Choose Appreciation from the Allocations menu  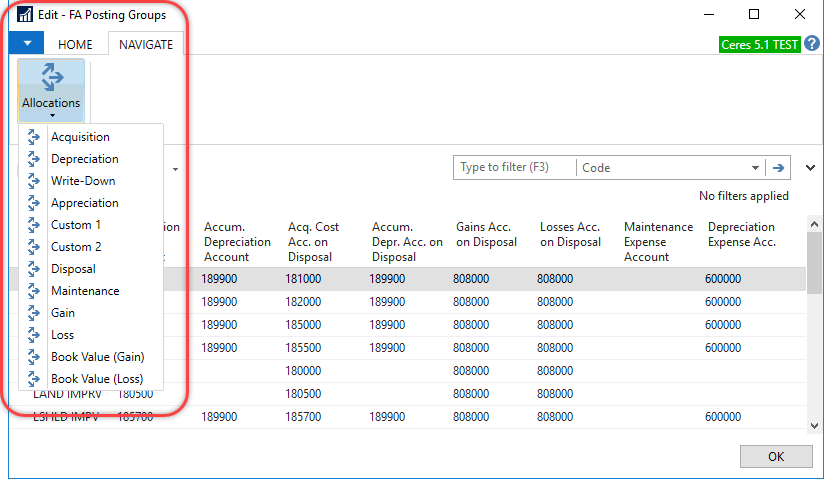(x=85, y=203)
